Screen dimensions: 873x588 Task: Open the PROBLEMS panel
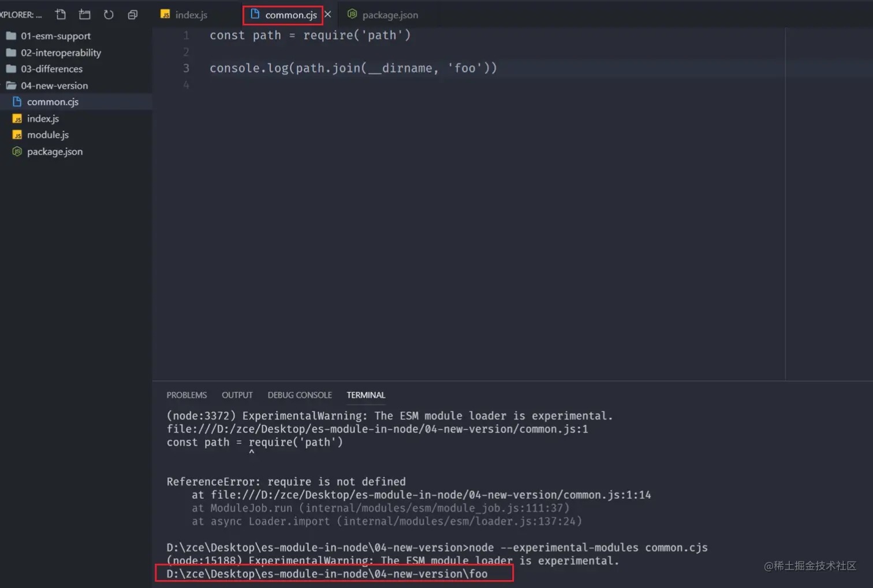[x=186, y=395]
